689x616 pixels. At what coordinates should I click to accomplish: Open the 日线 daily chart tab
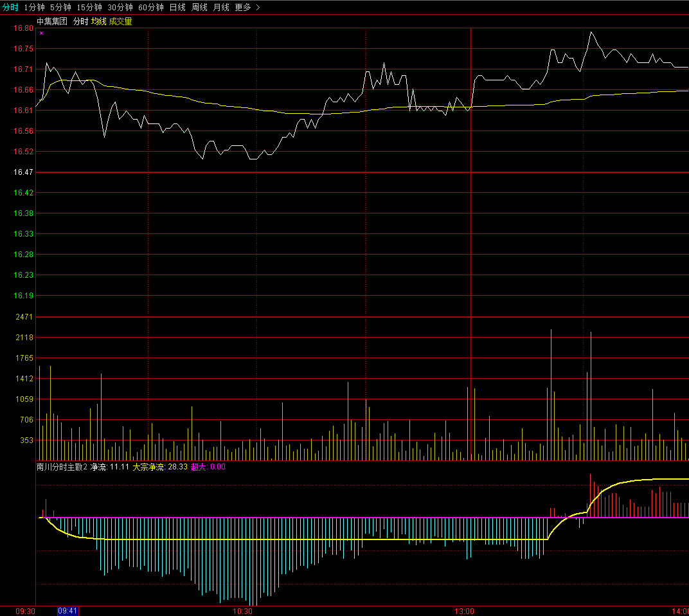click(177, 8)
